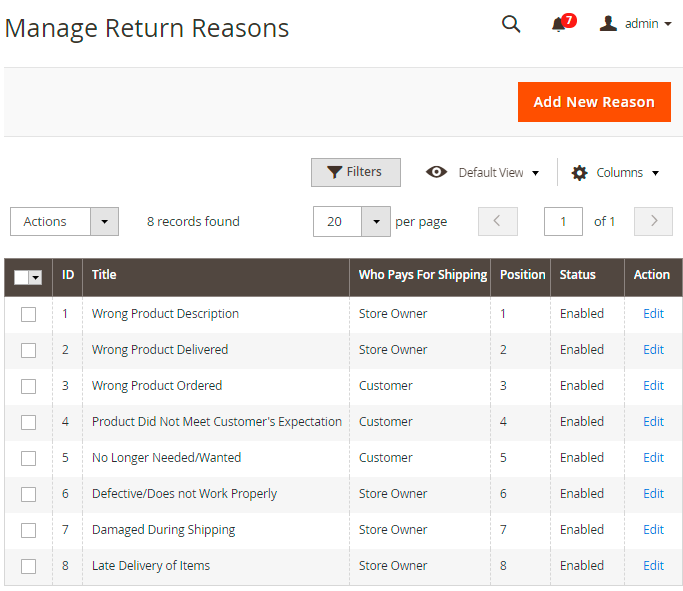Open the notifications bell icon

tap(559, 24)
